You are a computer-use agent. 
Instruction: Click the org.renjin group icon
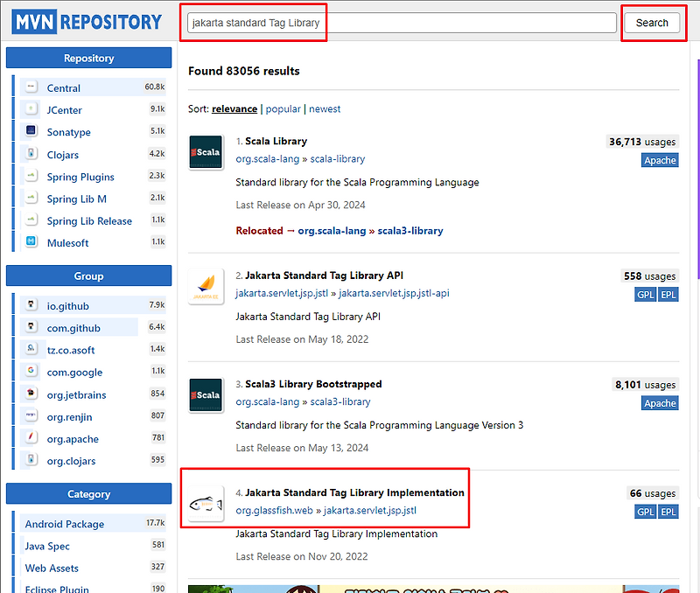click(31, 415)
